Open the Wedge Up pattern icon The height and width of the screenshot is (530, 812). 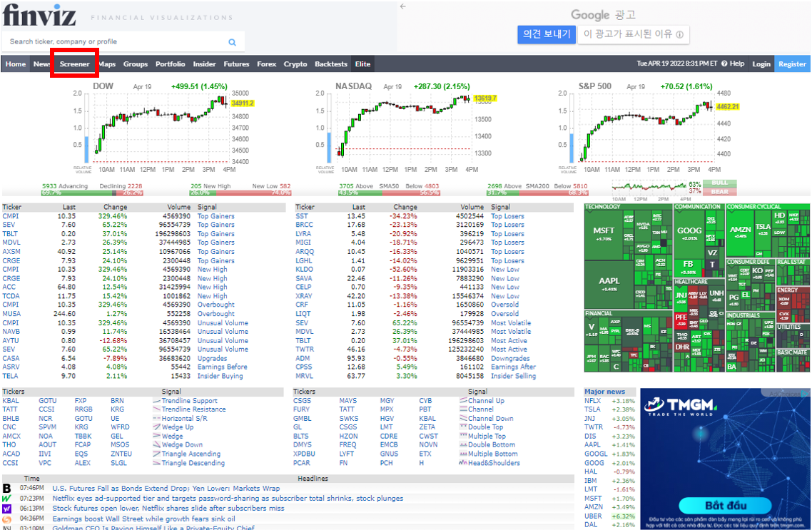pyautogui.click(x=156, y=427)
